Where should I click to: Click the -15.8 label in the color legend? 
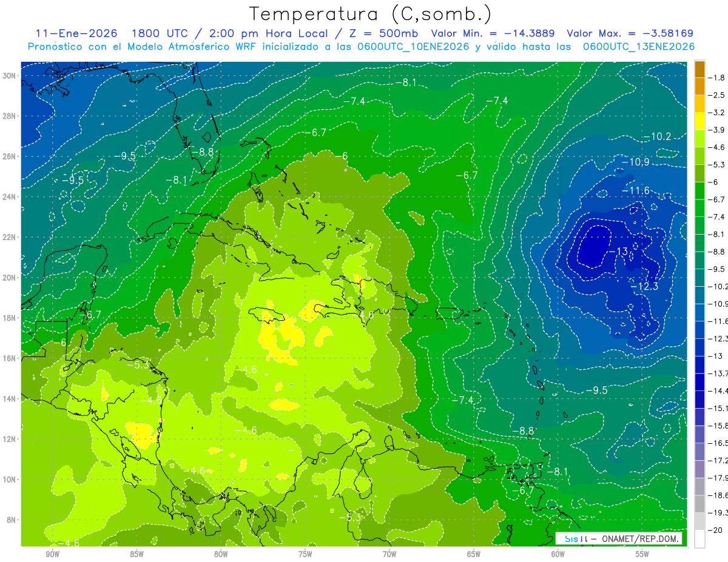[718, 426]
